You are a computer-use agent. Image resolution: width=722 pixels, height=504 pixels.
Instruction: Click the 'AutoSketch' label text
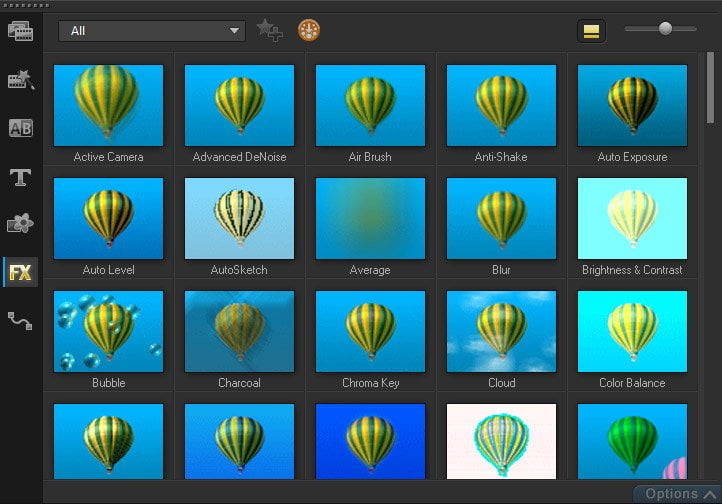239,270
